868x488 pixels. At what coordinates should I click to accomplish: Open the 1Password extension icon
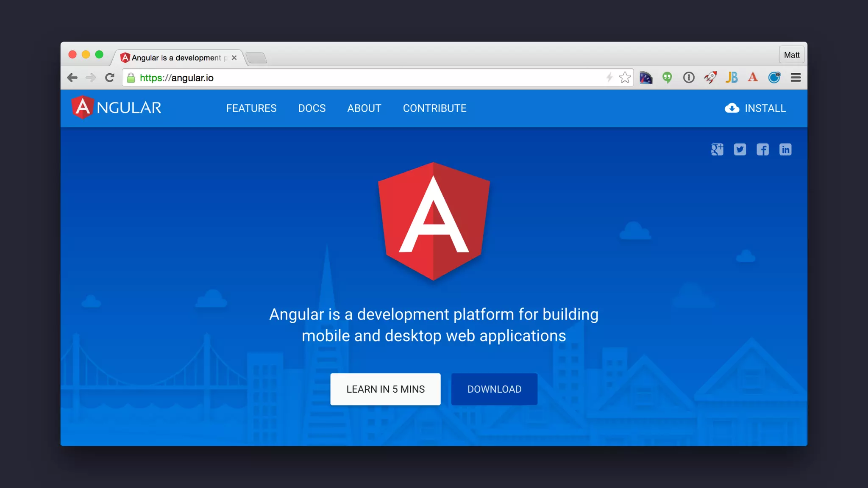click(x=689, y=78)
